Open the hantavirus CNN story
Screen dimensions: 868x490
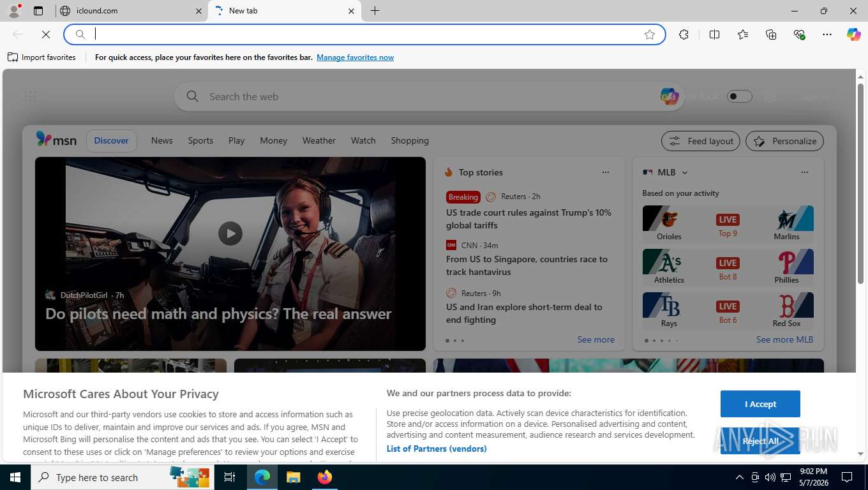pyautogui.click(x=527, y=265)
